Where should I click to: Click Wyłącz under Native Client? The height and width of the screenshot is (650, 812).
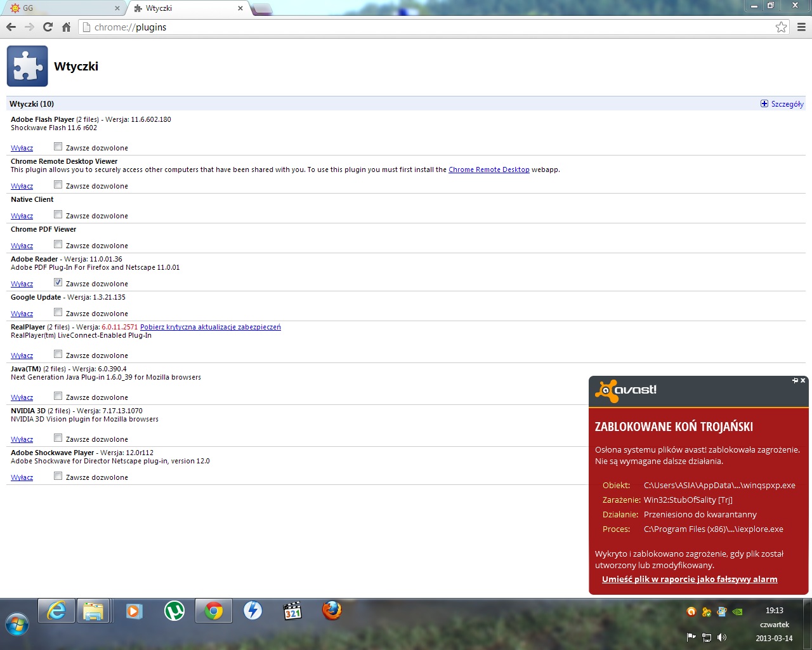[x=22, y=216]
